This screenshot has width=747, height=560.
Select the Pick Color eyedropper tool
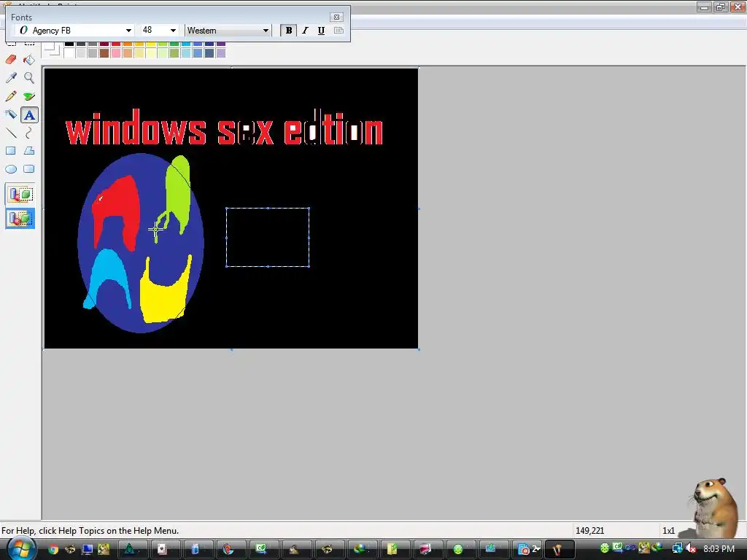(x=11, y=77)
